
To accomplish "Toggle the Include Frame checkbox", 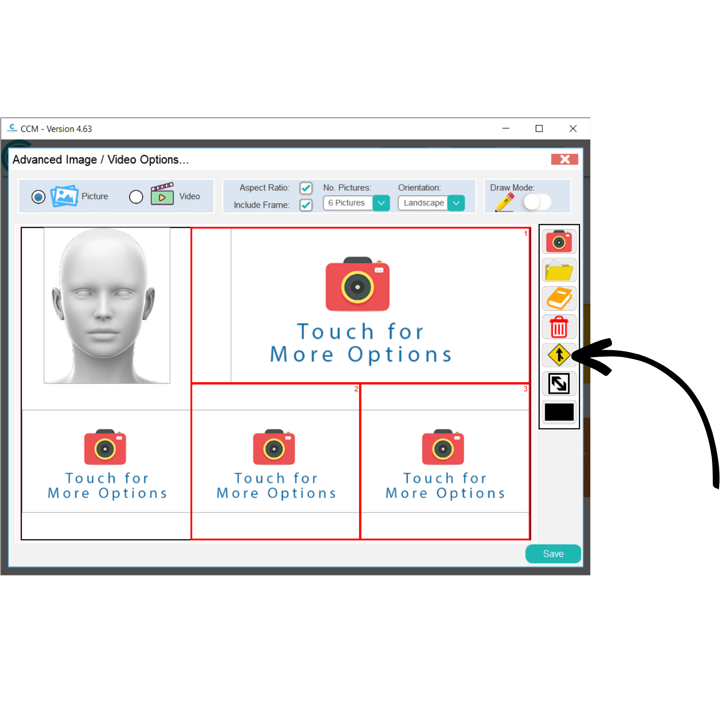I will (306, 205).
